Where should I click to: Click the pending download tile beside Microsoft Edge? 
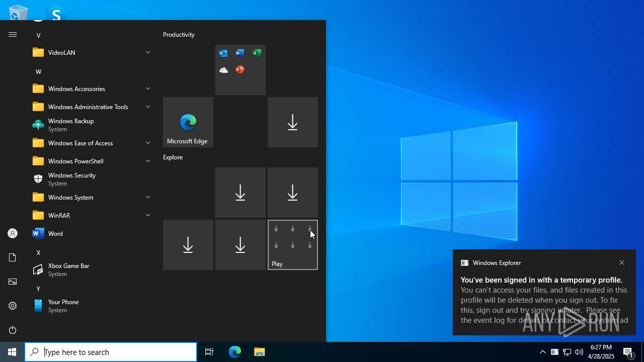293,122
